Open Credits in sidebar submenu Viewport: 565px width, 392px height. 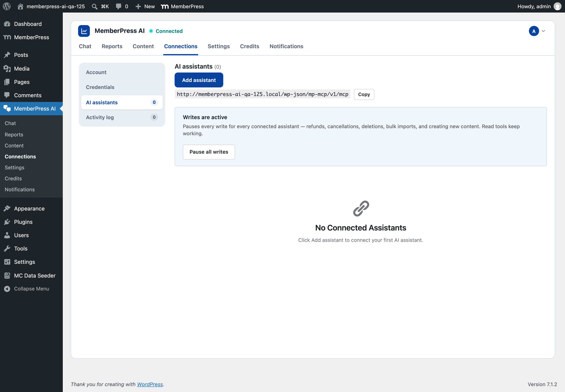(13, 179)
